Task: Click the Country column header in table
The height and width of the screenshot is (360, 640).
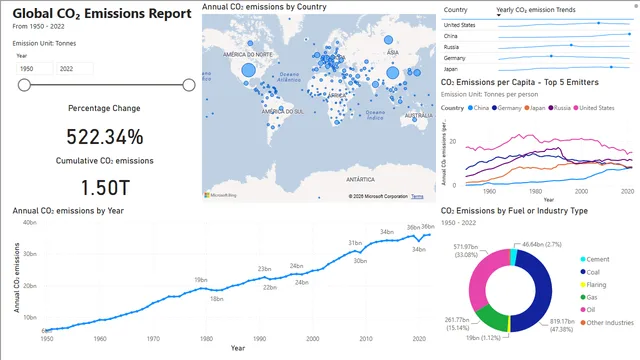Action: click(x=456, y=10)
